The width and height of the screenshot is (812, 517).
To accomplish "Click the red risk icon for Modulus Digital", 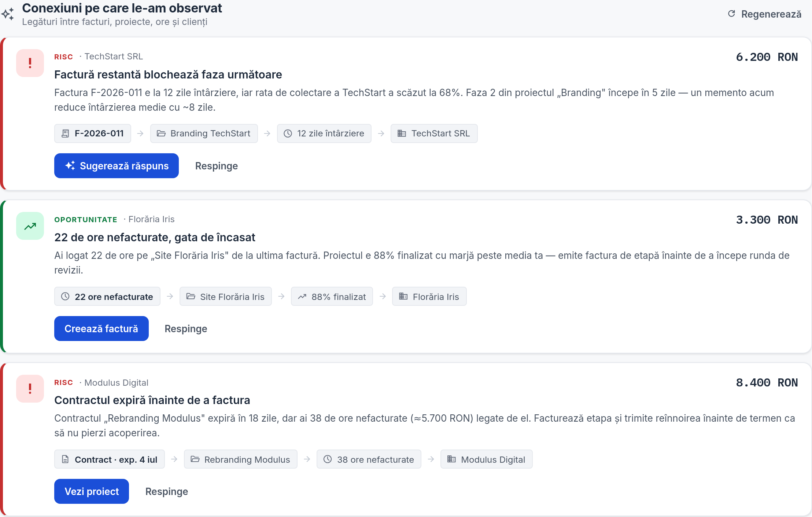I will [30, 389].
